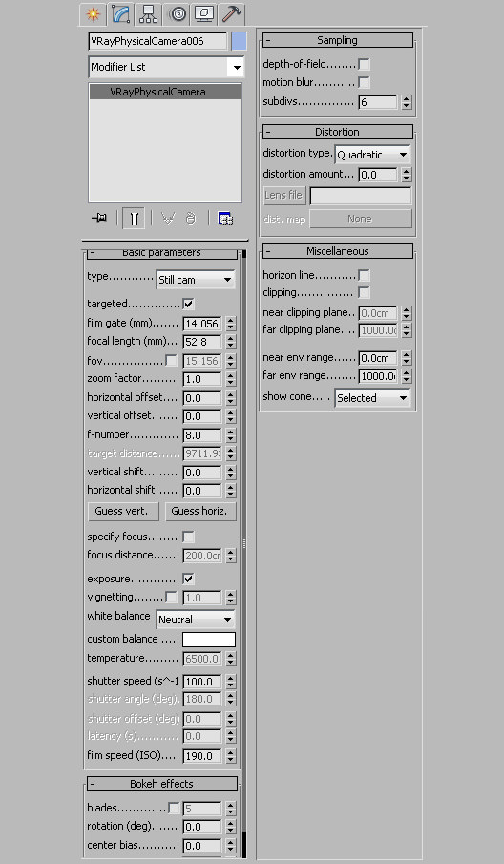Viewport: 504px width, 864px height.
Task: Open the Display panel tab
Action: point(204,14)
